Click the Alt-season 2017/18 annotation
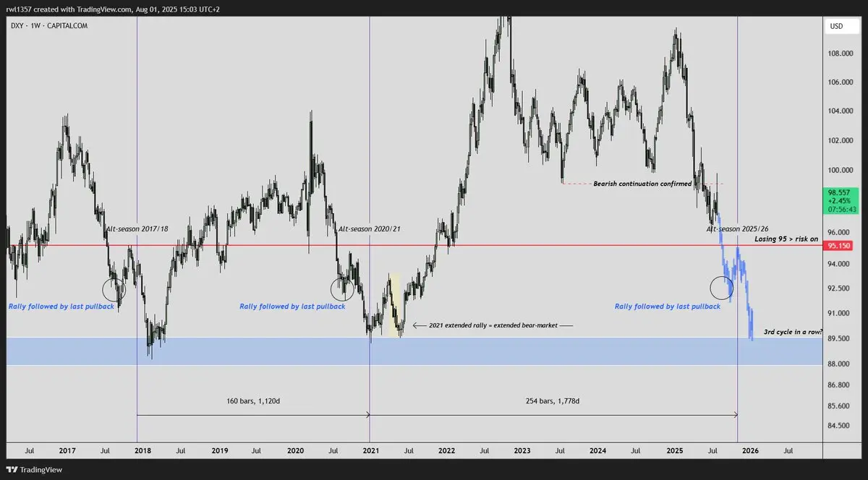The image size is (868, 480). 137,228
